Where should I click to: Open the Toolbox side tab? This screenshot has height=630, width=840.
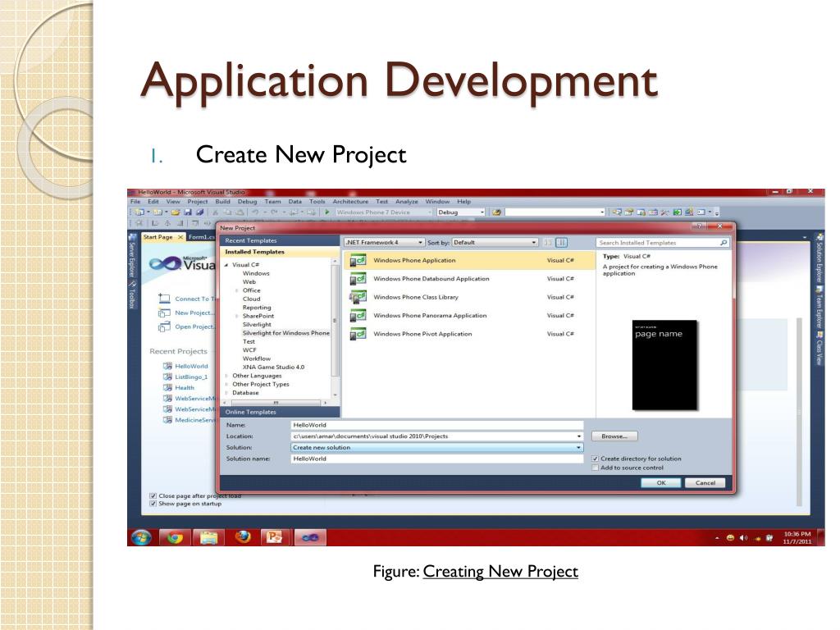[132, 294]
